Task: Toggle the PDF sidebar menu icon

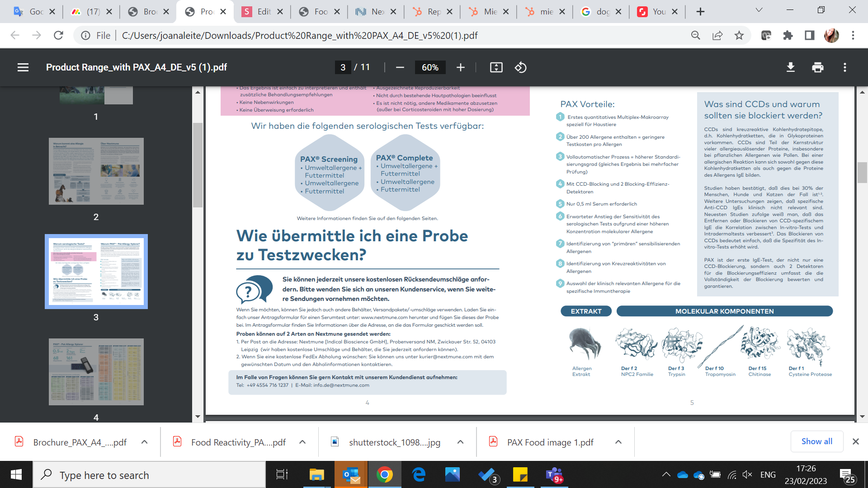Action: [23, 67]
